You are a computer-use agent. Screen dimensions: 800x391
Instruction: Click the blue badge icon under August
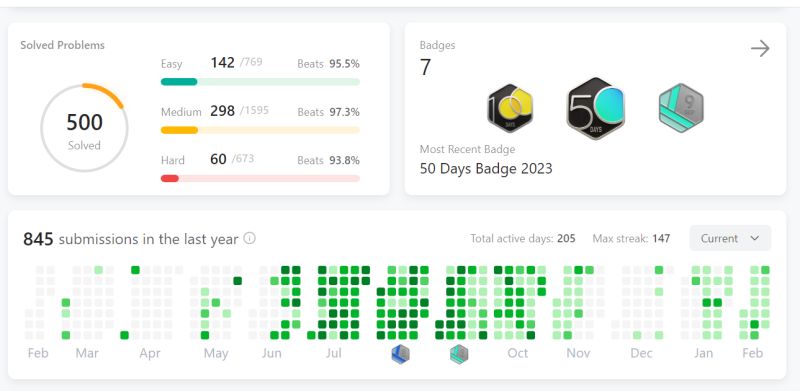pyautogui.click(x=401, y=353)
